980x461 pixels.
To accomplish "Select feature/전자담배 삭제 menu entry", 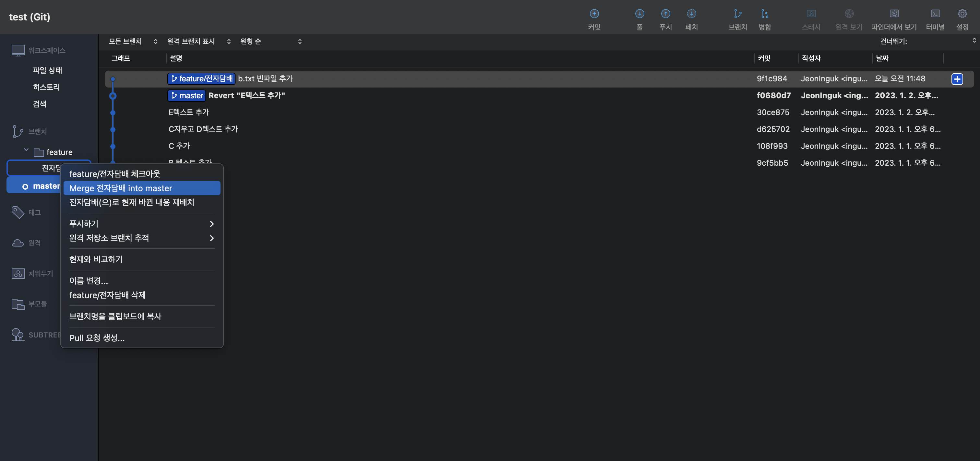I will [107, 295].
